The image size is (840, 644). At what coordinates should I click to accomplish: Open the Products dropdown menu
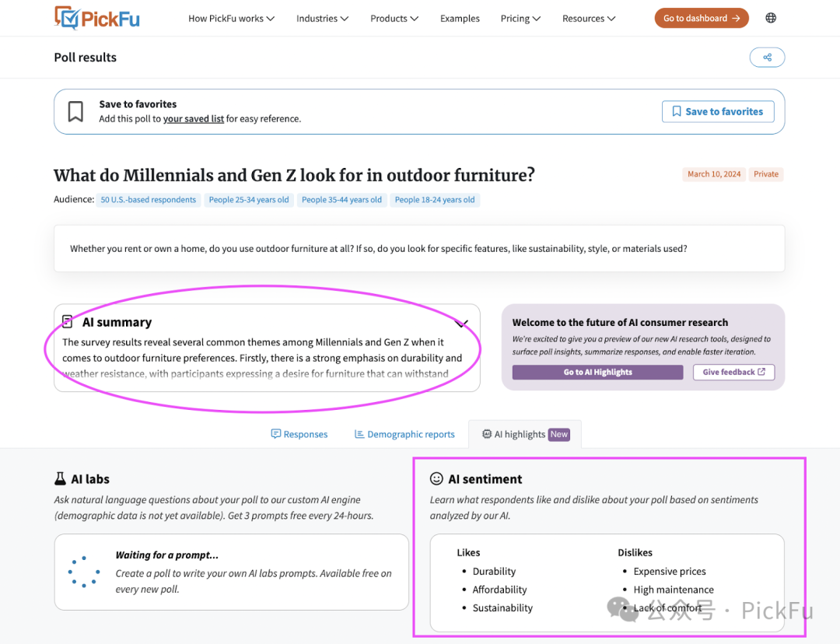tap(394, 19)
